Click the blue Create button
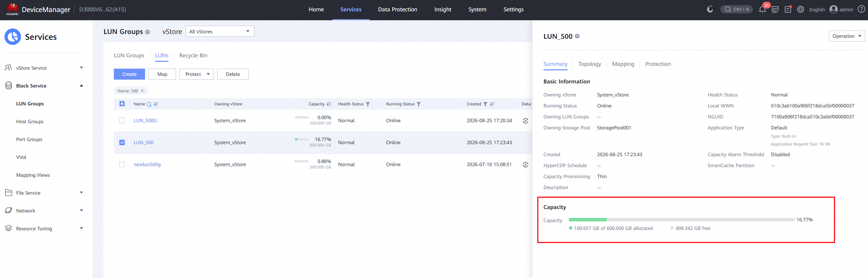 129,74
